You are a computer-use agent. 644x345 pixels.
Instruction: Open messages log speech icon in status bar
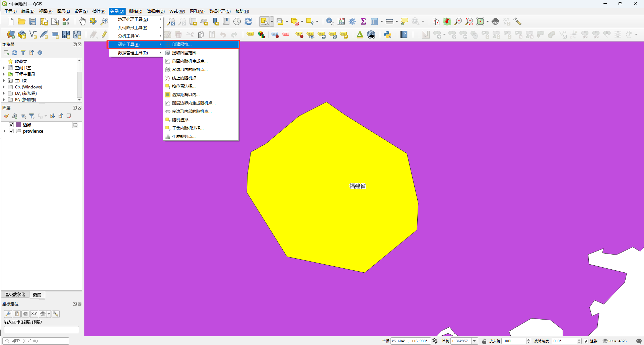point(639,341)
